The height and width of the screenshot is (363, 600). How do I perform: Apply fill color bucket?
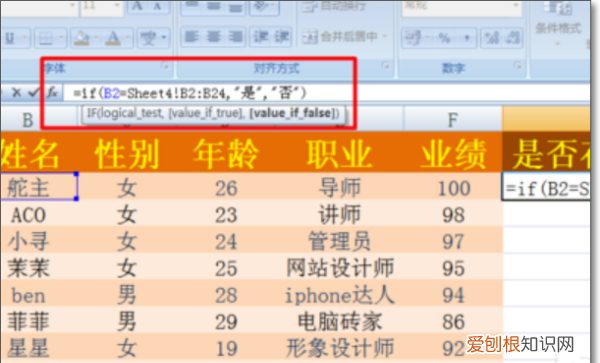coord(82,38)
